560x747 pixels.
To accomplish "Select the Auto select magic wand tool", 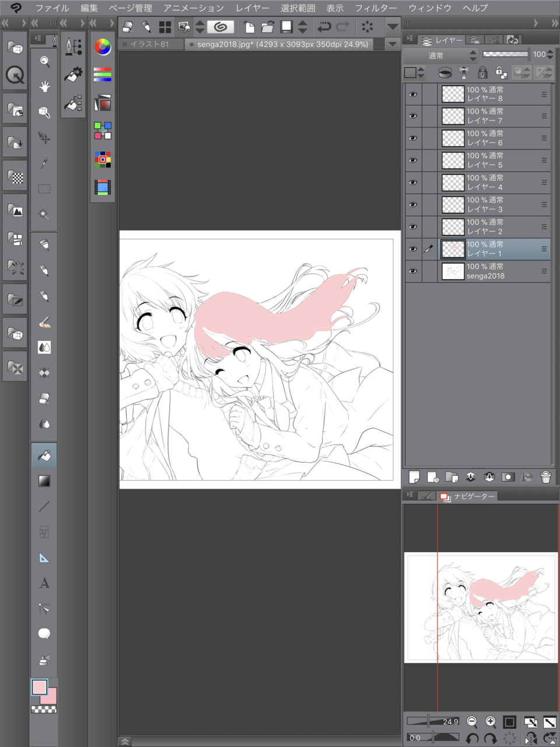I will click(44, 214).
